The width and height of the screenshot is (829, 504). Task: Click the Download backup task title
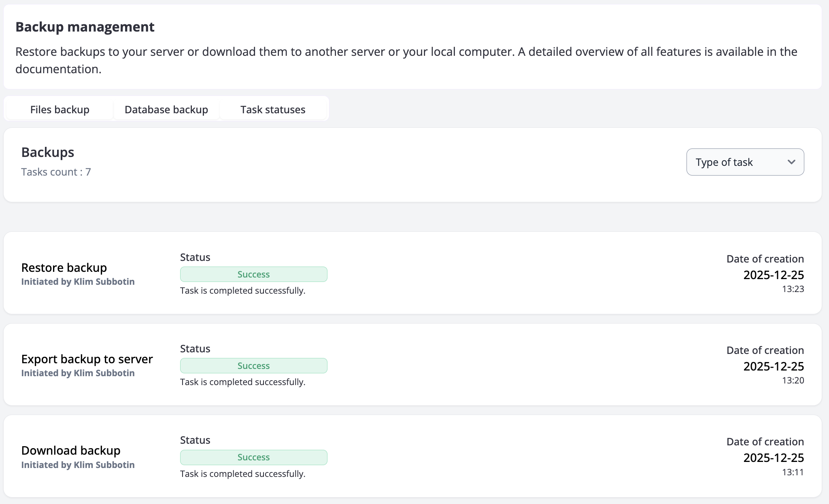(71, 451)
